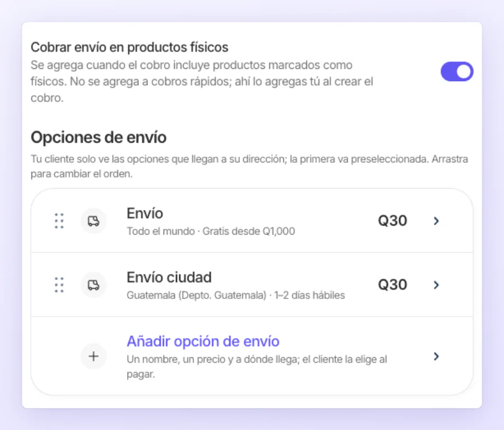Click chevron on Añadir opción de envío

click(436, 356)
